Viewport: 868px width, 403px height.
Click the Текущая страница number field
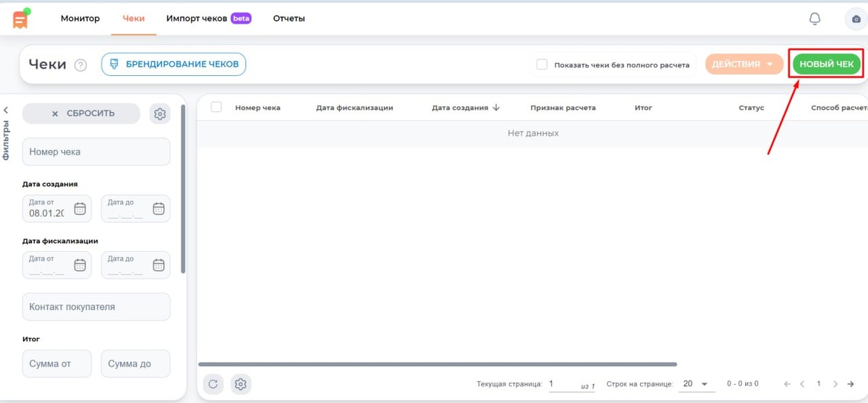tap(571, 384)
